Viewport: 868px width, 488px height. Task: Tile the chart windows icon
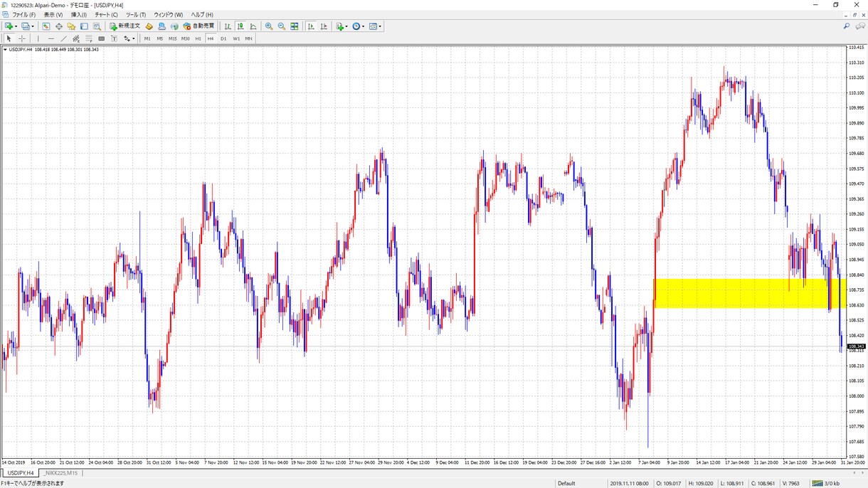(x=295, y=26)
